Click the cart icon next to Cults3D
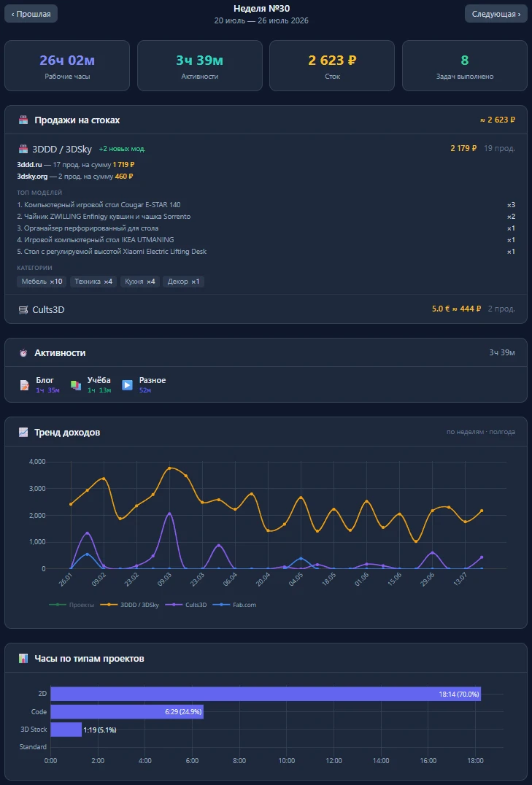The image size is (532, 785). coord(23,309)
